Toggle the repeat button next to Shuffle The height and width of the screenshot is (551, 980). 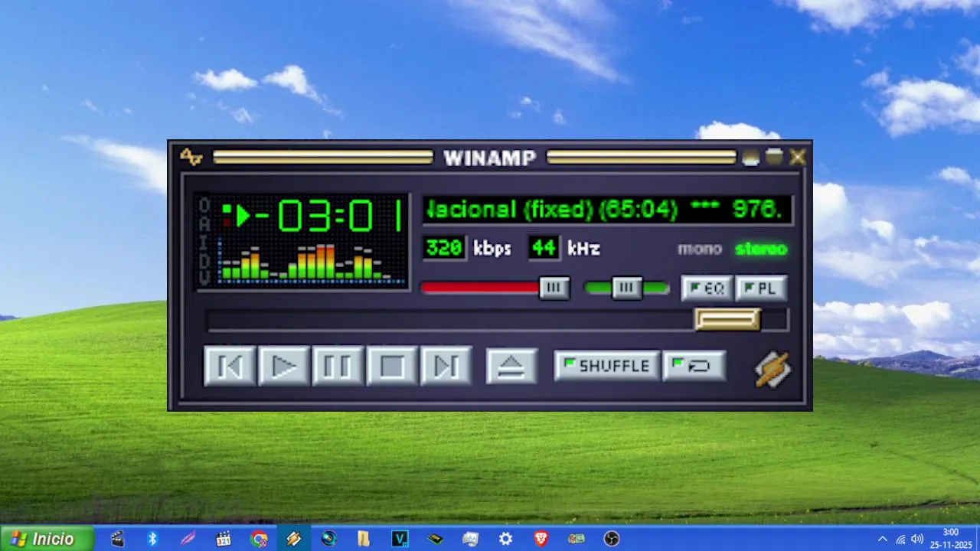coord(694,366)
